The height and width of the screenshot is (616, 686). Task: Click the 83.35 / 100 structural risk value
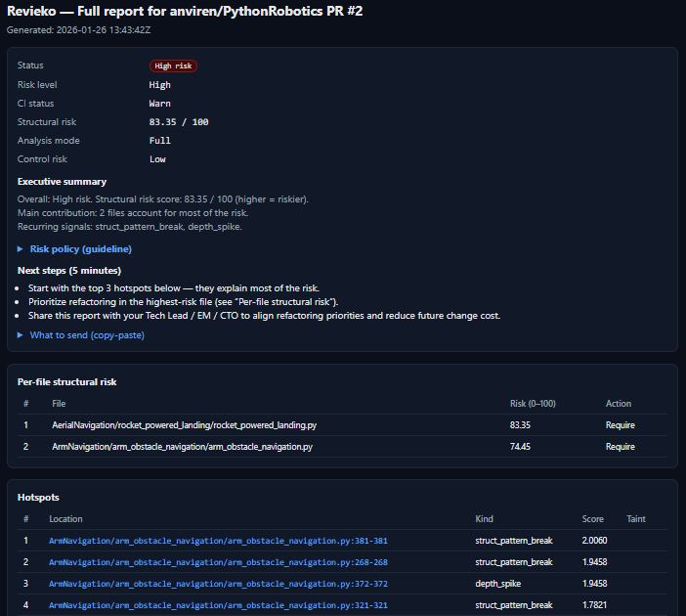[x=179, y=122]
